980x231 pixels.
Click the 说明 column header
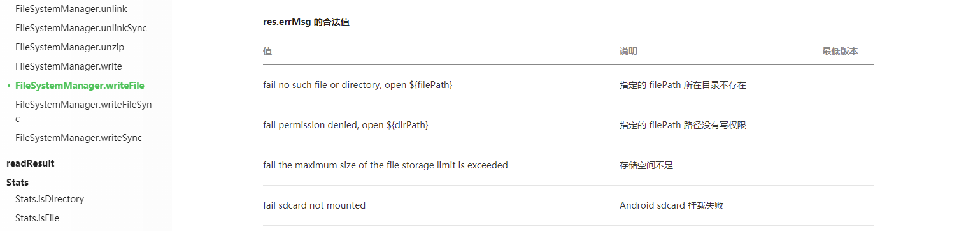(628, 51)
